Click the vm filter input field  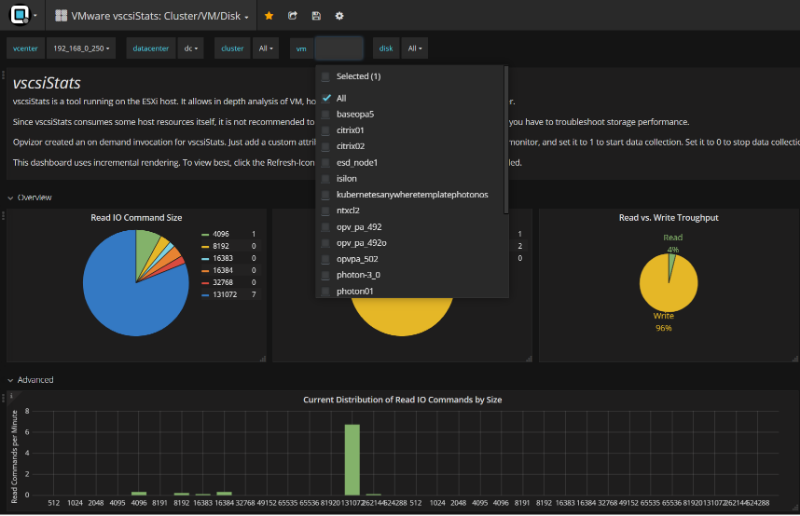[x=339, y=48]
